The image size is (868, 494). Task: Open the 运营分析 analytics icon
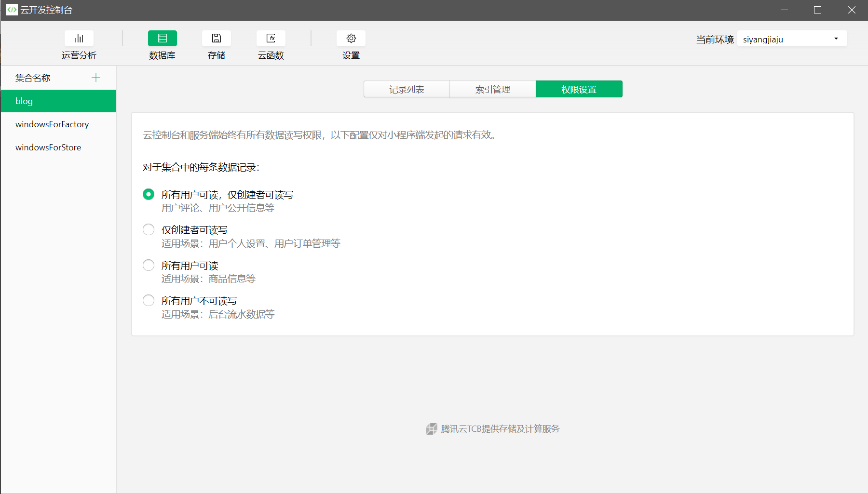(x=79, y=39)
